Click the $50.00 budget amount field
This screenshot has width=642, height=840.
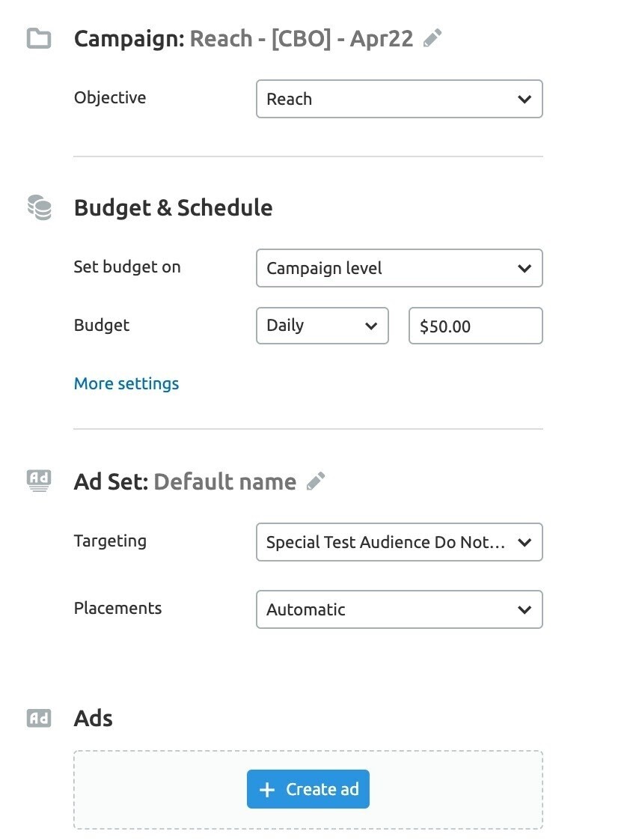coord(475,326)
